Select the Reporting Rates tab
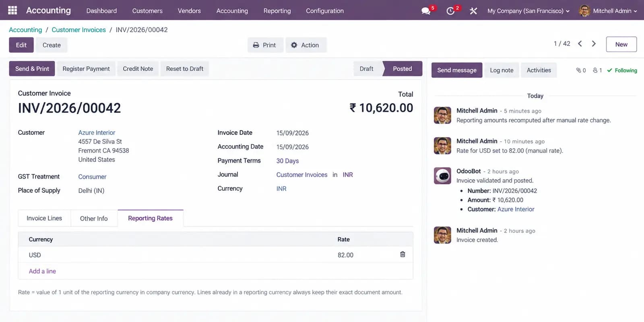 point(150,218)
